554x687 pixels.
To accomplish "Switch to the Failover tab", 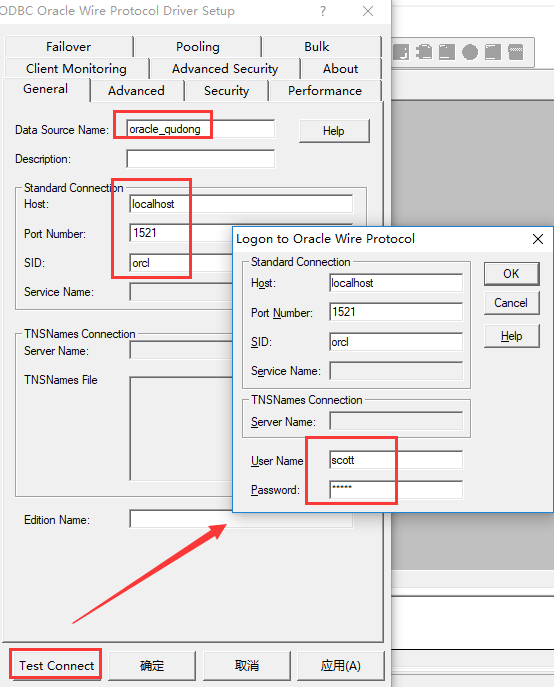I will tap(68, 46).
